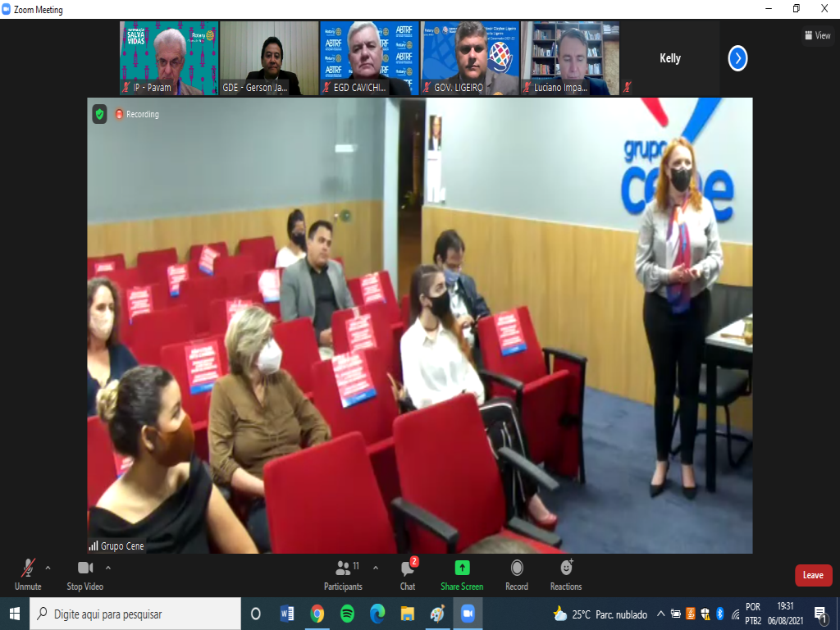Open the Chat panel
The image size is (840, 630).
[408, 573]
